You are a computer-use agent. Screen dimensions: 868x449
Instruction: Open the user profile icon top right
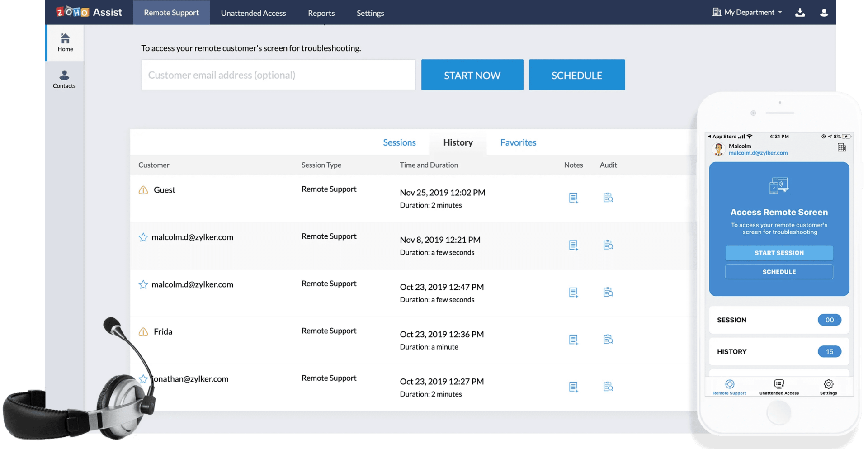pyautogui.click(x=823, y=12)
